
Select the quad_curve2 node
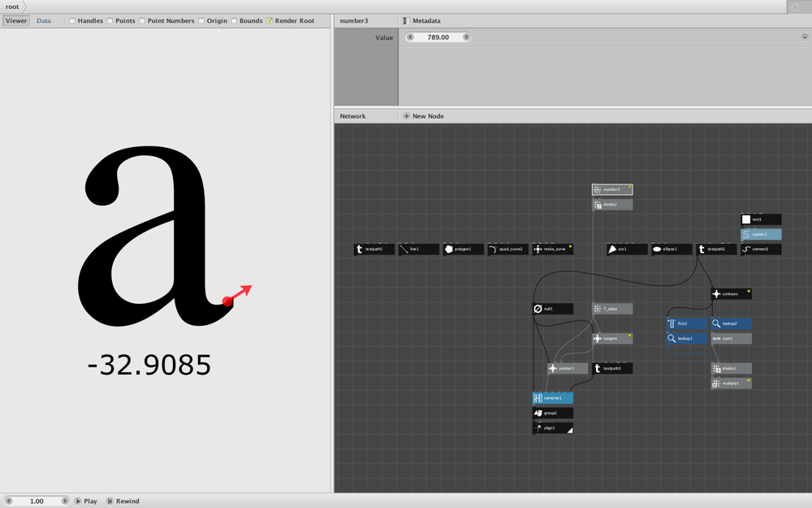coord(508,250)
